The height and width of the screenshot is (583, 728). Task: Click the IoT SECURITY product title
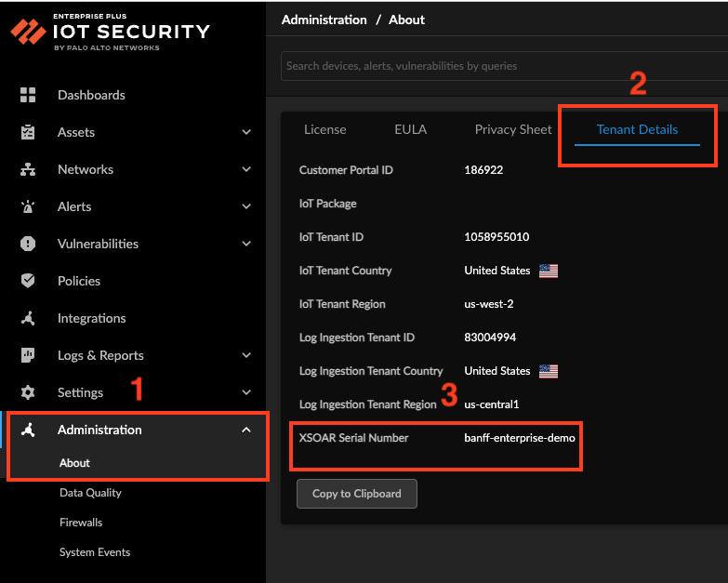[x=131, y=32]
